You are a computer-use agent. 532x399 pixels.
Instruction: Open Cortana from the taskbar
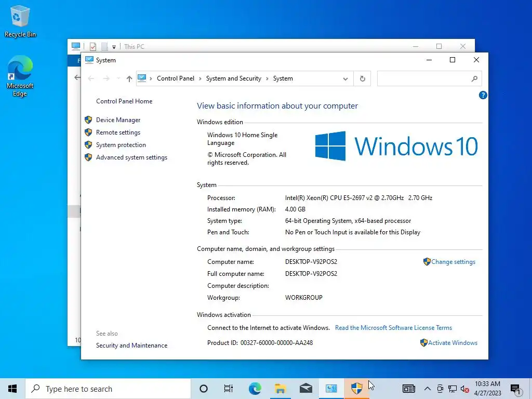click(x=204, y=389)
